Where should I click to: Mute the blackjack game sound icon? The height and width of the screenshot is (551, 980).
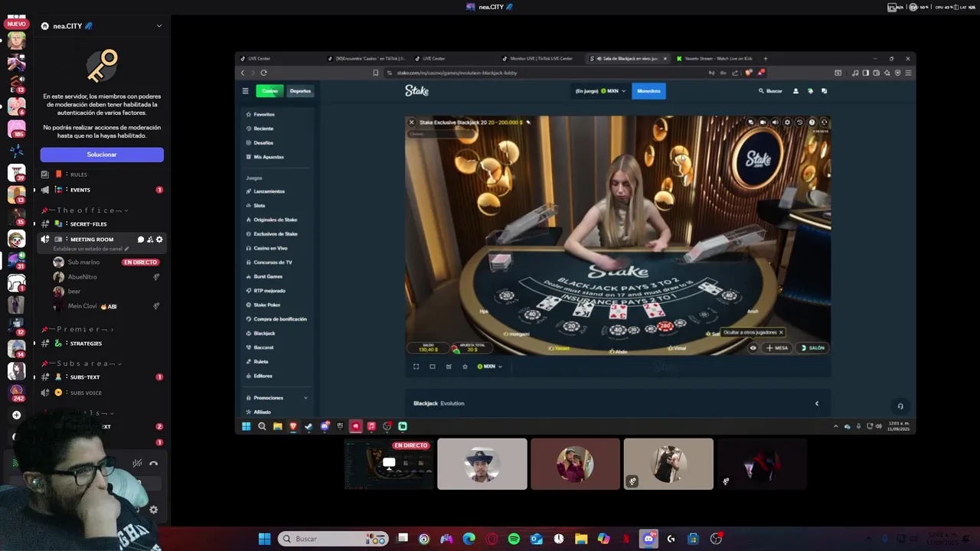[x=775, y=122]
